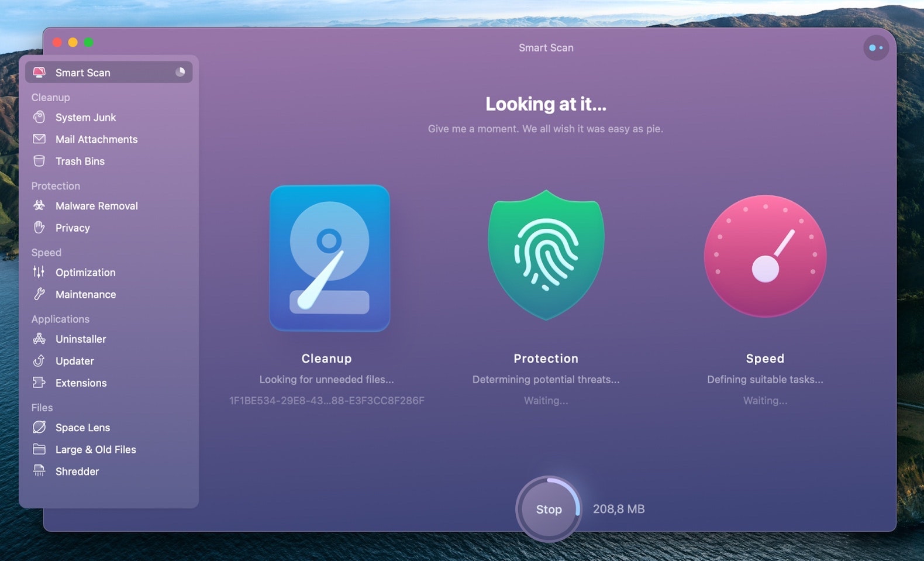Viewport: 924px width, 561px height.
Task: Click the Maintenance wrench icon
Action: coord(39,294)
